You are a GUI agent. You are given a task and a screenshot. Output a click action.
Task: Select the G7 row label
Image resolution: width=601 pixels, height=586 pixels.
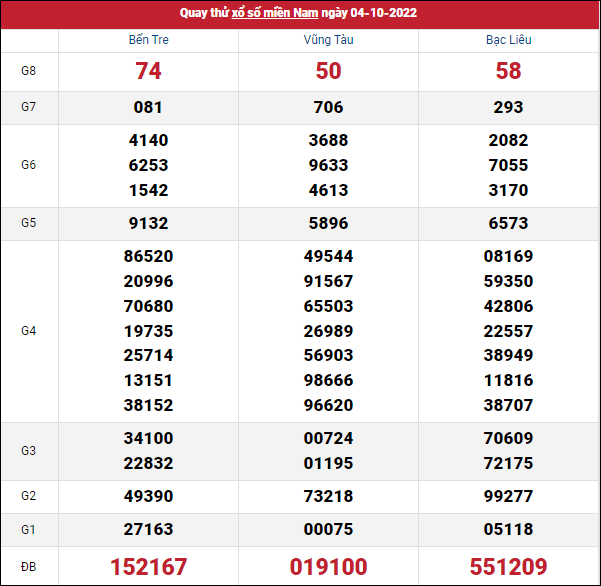pos(29,107)
